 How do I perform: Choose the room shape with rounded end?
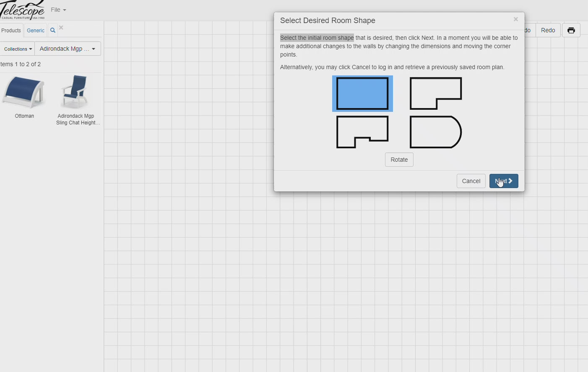[x=435, y=132]
